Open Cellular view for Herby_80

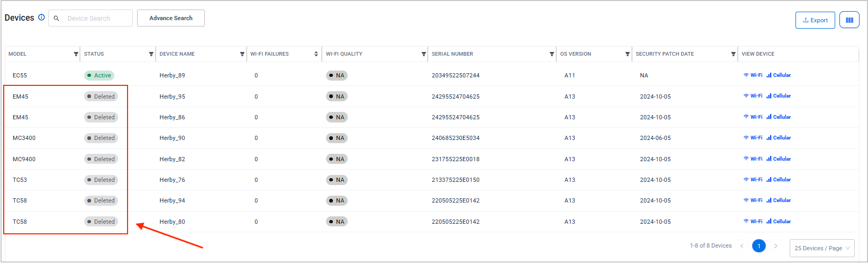[779, 222]
